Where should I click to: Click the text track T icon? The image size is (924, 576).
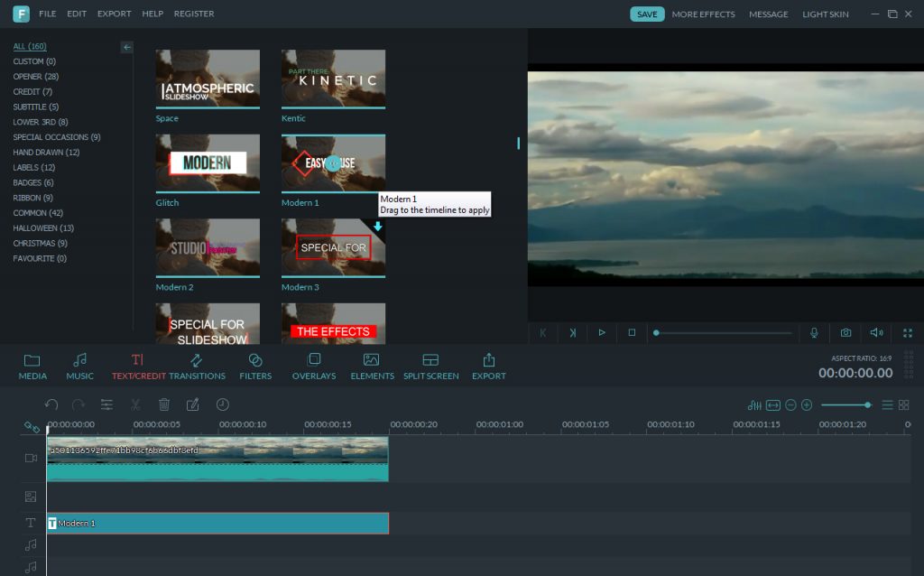pyautogui.click(x=31, y=523)
